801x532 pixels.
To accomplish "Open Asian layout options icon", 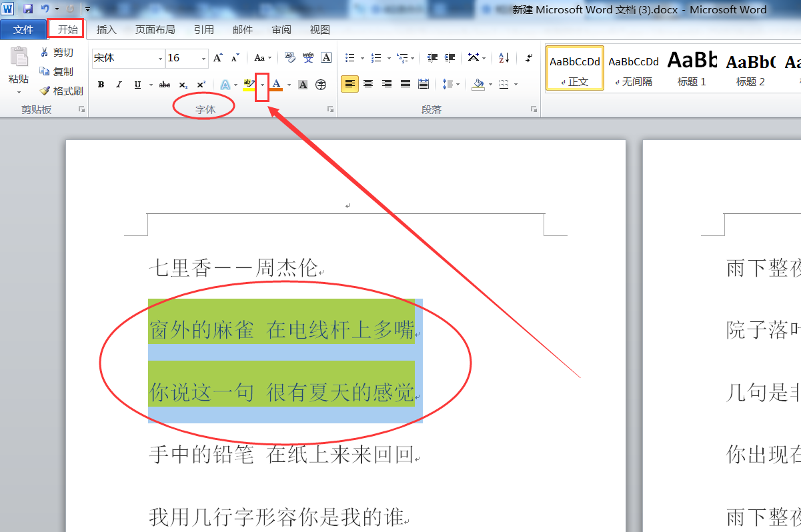I will (x=473, y=58).
